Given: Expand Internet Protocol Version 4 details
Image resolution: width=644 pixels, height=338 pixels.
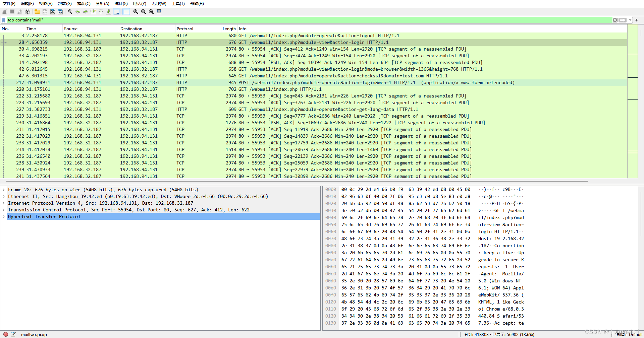Looking at the screenshot, I should click(x=4, y=203).
